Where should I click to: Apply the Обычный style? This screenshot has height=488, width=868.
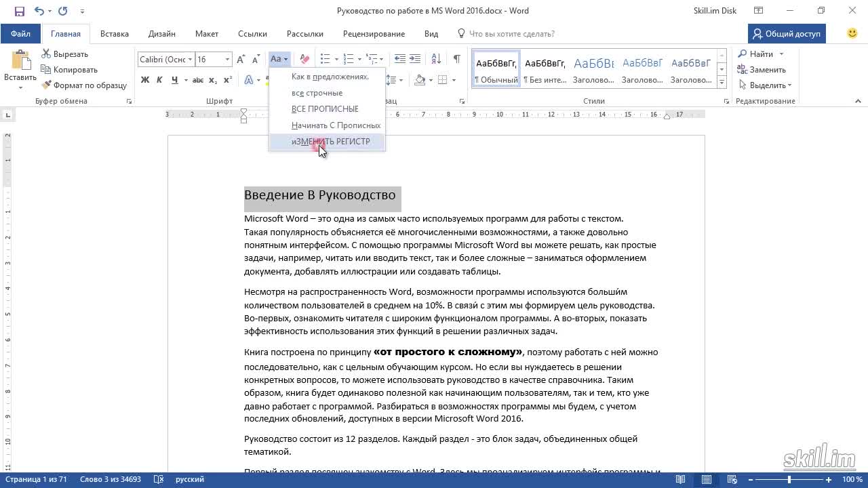(496, 70)
